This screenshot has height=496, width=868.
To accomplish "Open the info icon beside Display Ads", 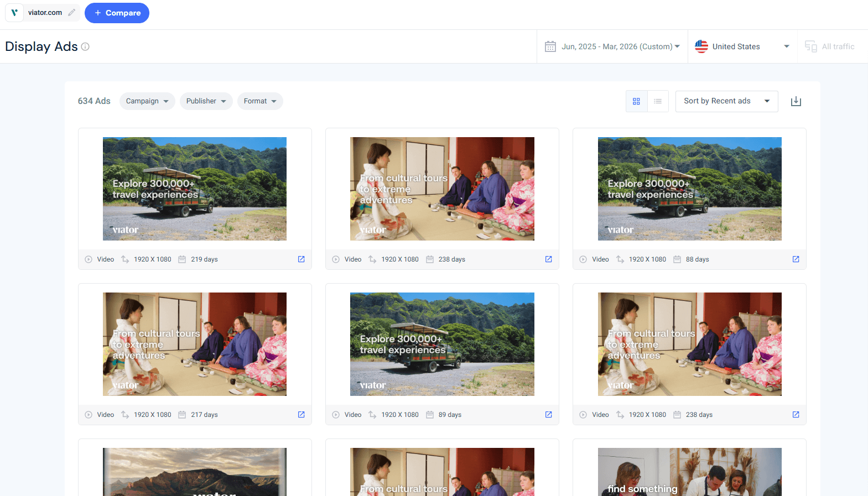I will pos(85,46).
